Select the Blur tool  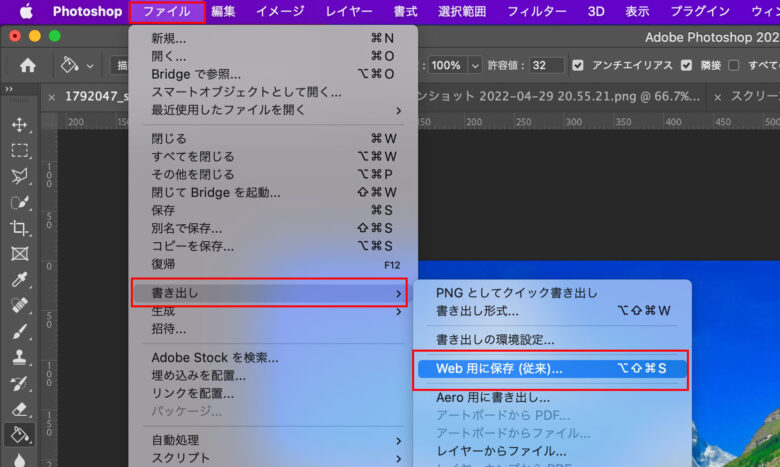(x=19, y=460)
